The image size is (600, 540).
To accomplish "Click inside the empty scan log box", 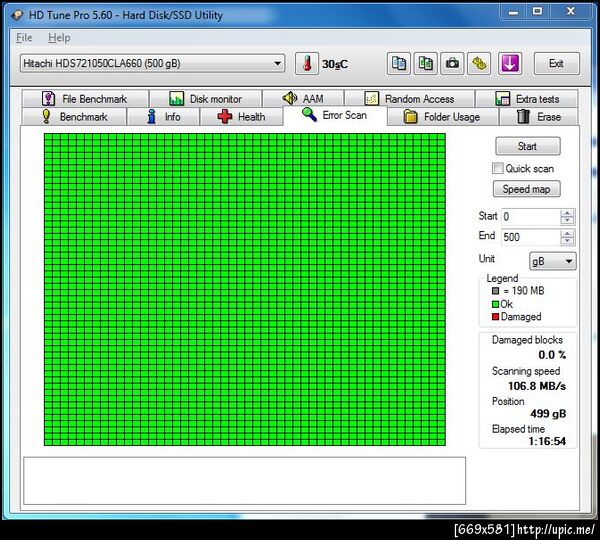I will (245, 481).
